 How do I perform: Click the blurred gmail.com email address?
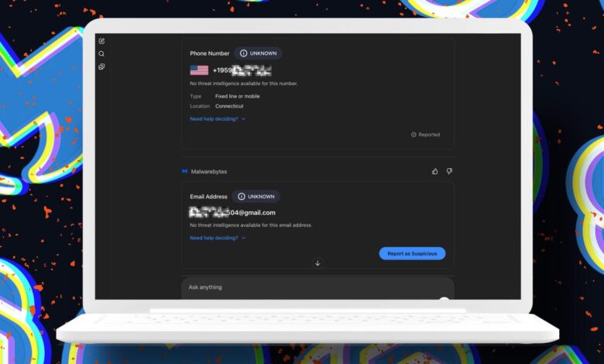[232, 212]
